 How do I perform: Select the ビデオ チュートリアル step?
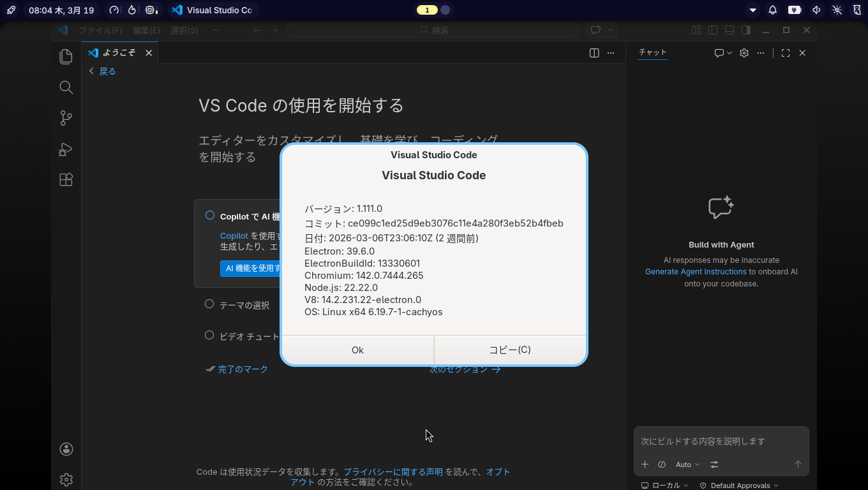(x=243, y=336)
